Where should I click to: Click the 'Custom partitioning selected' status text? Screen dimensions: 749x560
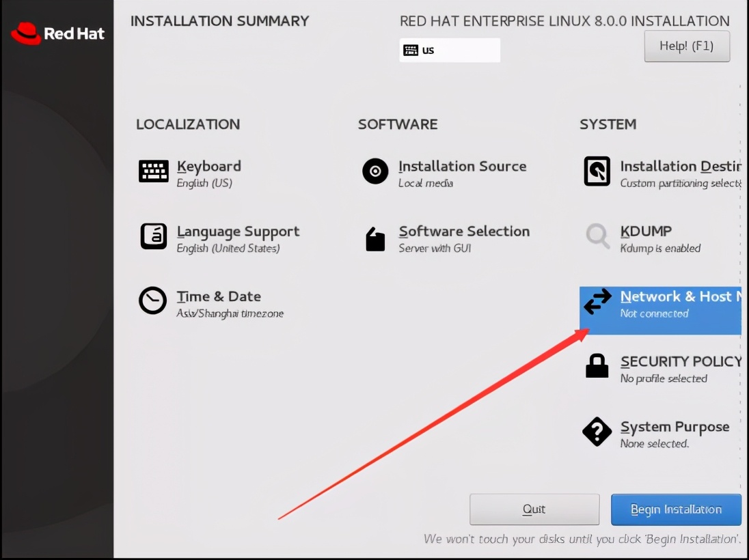click(x=681, y=183)
